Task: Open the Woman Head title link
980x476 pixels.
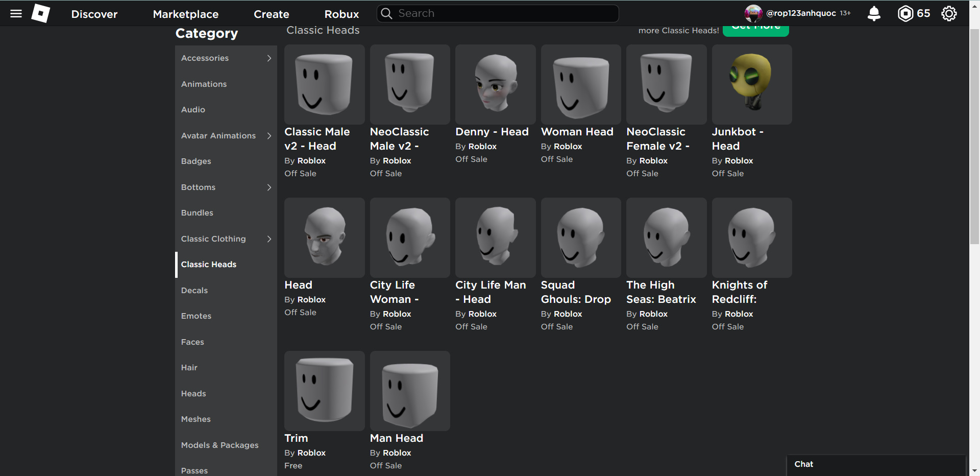Action: tap(577, 132)
